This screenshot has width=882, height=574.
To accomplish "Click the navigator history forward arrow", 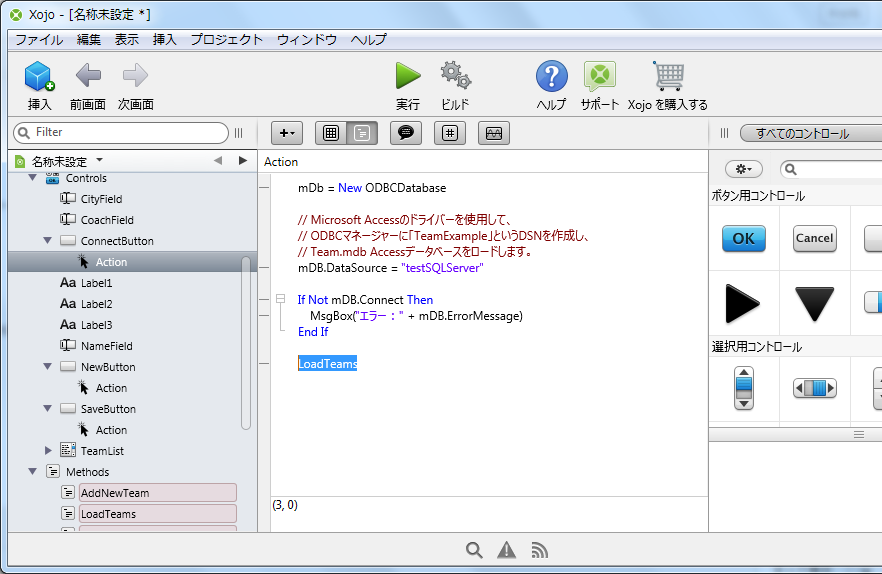I will (x=243, y=161).
